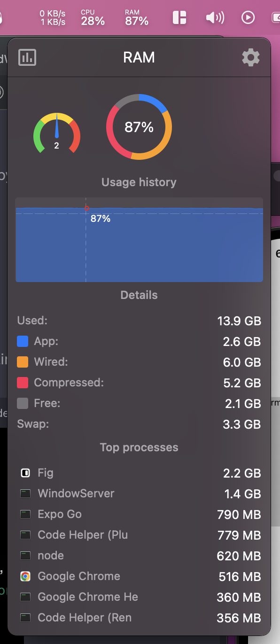Open the volume icon in menu bar
The height and width of the screenshot is (644, 280).
click(215, 17)
